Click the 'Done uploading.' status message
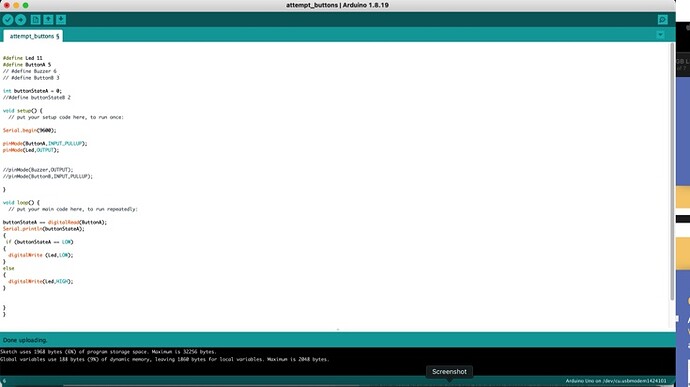This screenshot has height=387, width=690. tap(25, 340)
